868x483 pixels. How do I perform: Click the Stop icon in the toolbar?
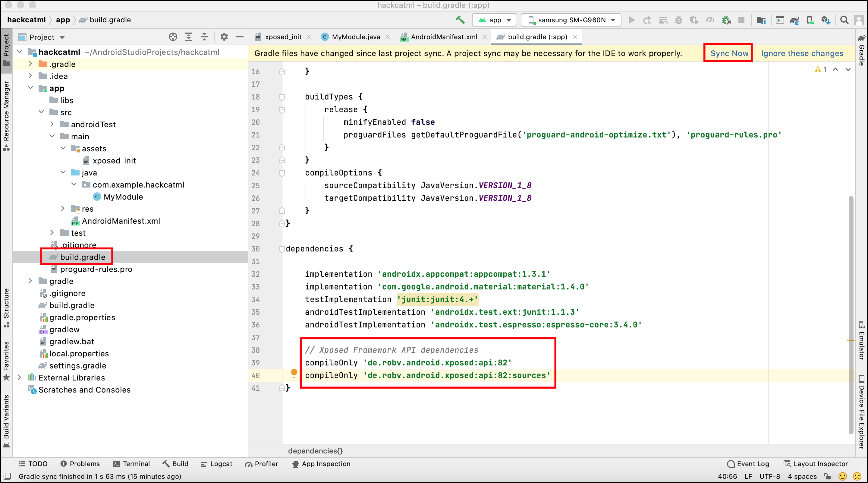tap(741, 20)
